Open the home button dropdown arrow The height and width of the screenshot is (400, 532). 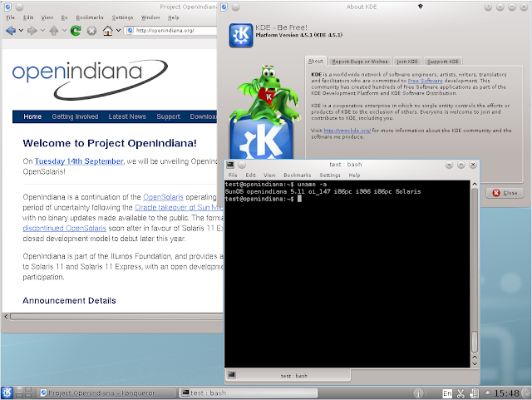tap(118, 31)
